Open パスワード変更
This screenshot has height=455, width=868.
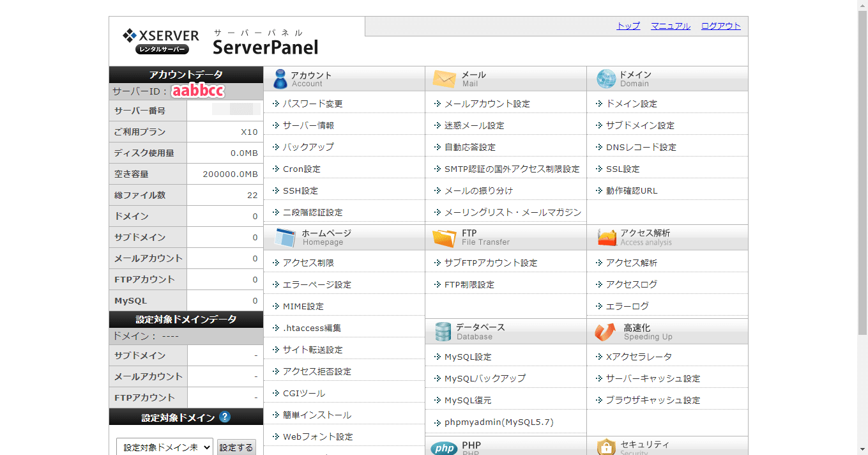coord(313,104)
